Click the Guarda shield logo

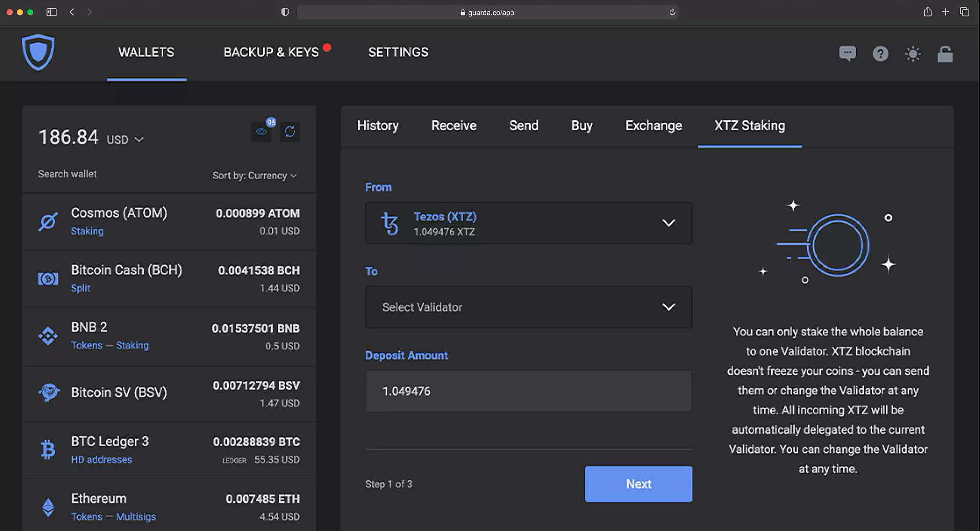[x=38, y=52]
